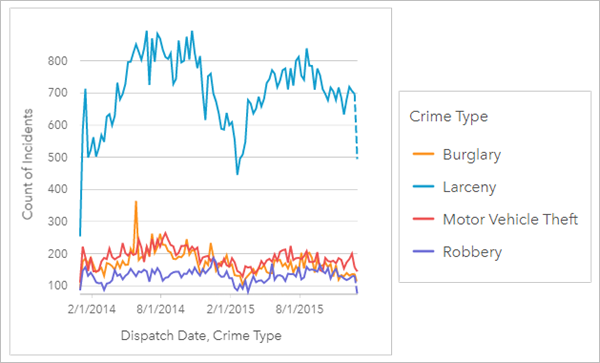Select the Motor Vehicle Theft legend entry
Screen dimensions: 600x363
click(495, 220)
